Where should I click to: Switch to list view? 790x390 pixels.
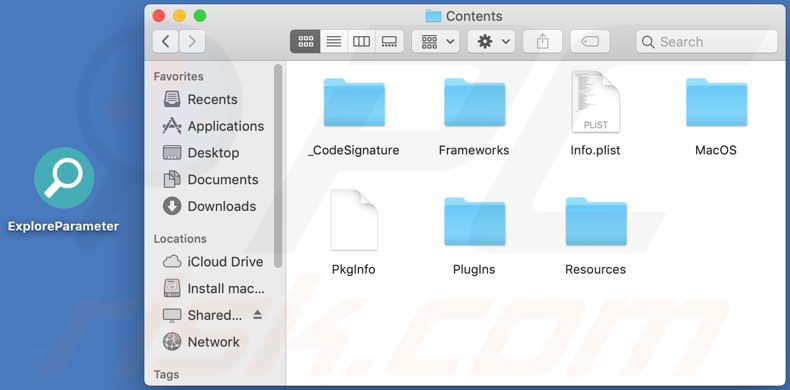(334, 41)
